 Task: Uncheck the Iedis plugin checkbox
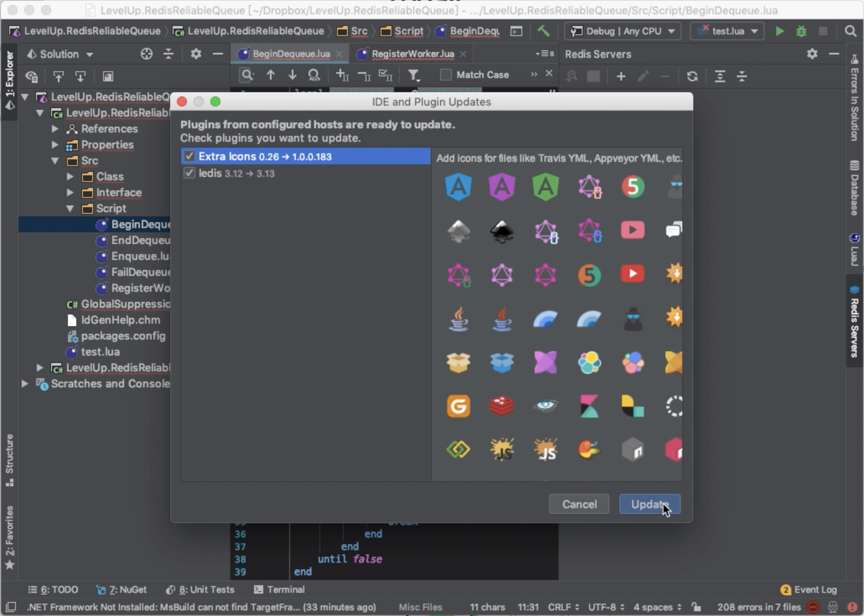(189, 173)
